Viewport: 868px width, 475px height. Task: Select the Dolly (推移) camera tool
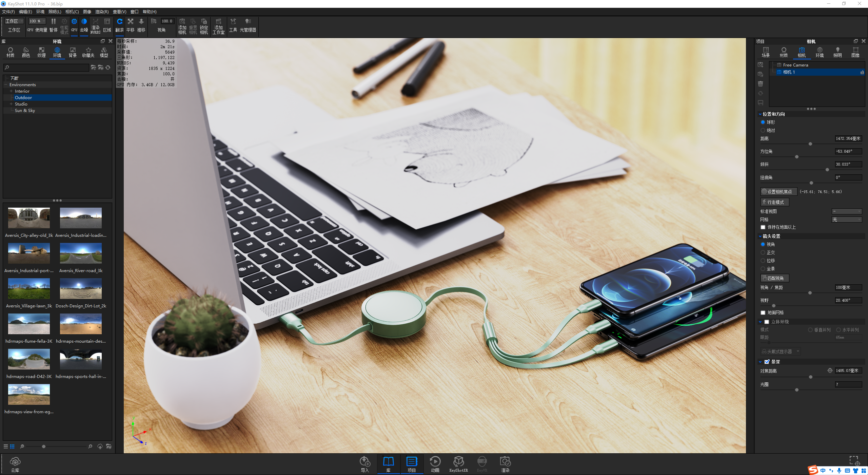coord(141,25)
